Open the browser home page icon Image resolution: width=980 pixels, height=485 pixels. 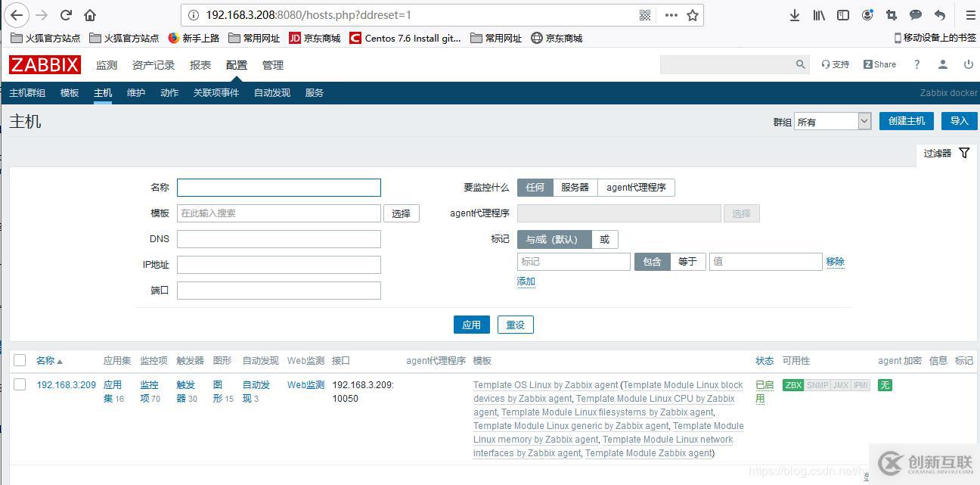(90, 15)
